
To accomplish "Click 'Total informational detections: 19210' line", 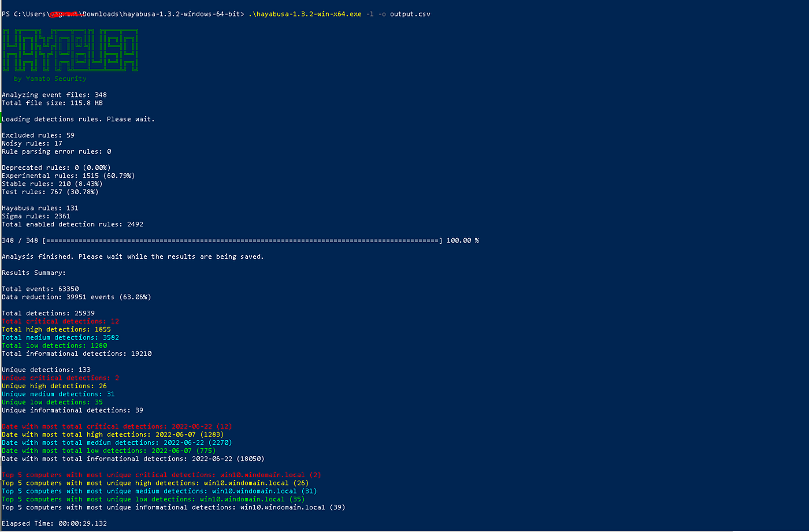I will tap(76, 354).
